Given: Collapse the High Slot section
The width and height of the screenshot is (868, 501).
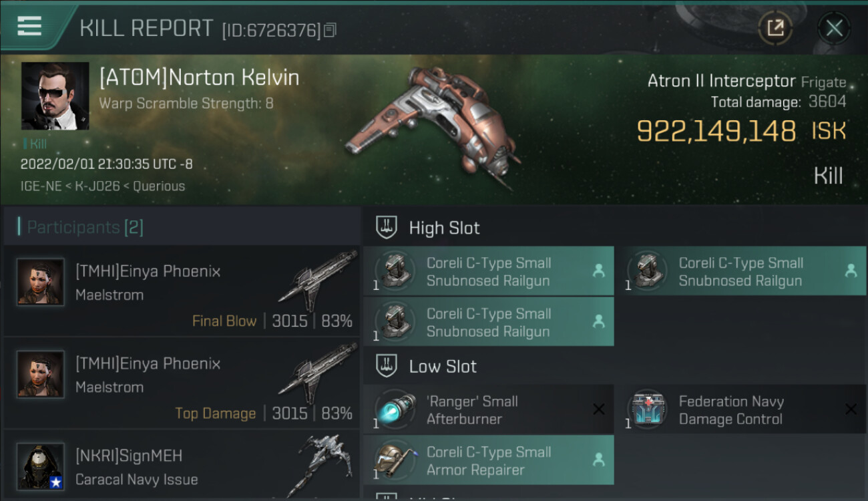Looking at the screenshot, I should coord(387,228).
